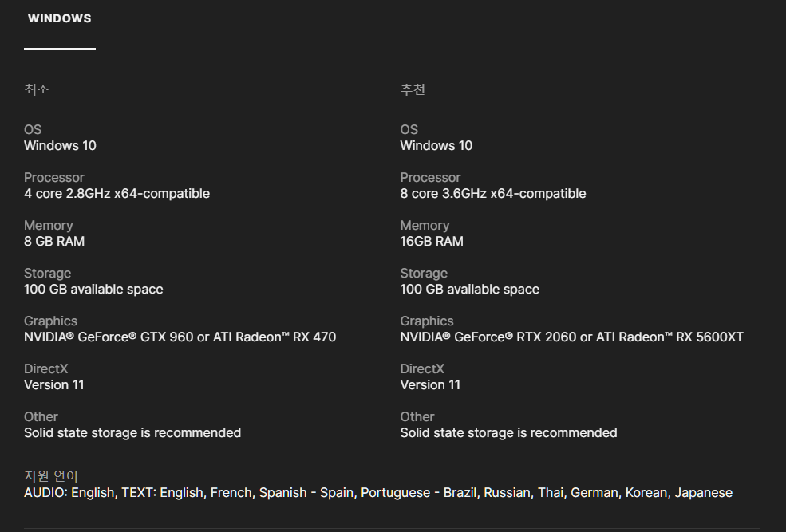Click the 8 GB RAM memory value
Viewport: 786px width, 532px height.
point(54,242)
